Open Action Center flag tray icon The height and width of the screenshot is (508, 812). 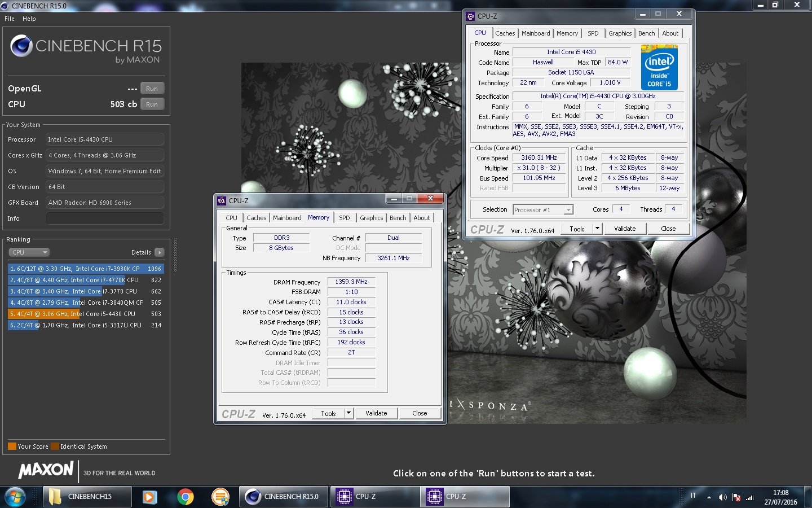coord(736,497)
